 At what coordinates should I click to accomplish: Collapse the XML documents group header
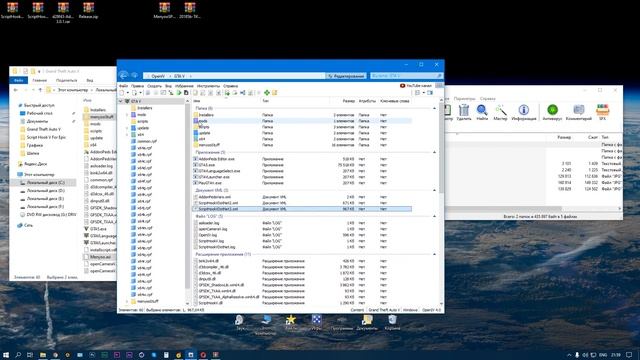tap(434, 190)
